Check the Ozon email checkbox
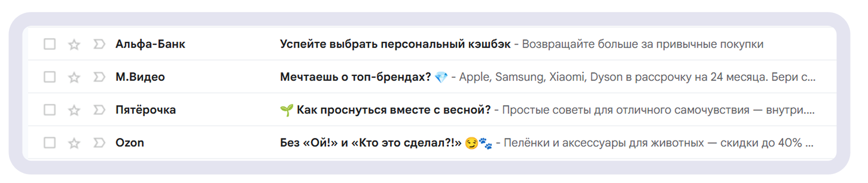The width and height of the screenshot is (868, 183). pyautogui.click(x=50, y=143)
